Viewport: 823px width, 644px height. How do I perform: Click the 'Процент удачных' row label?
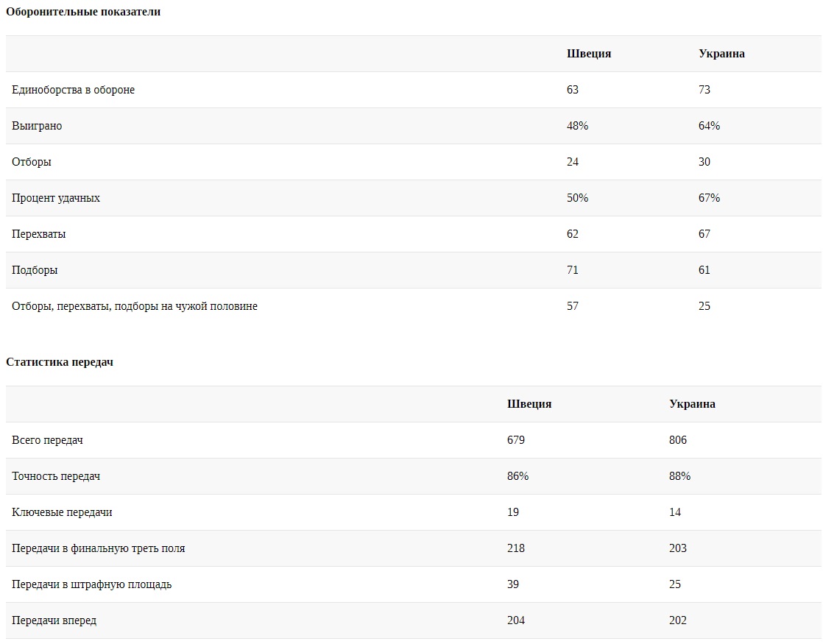point(56,198)
